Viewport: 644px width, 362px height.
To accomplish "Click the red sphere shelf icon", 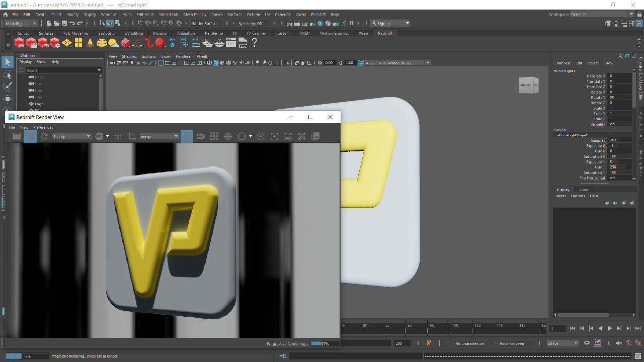I will [x=160, y=43].
